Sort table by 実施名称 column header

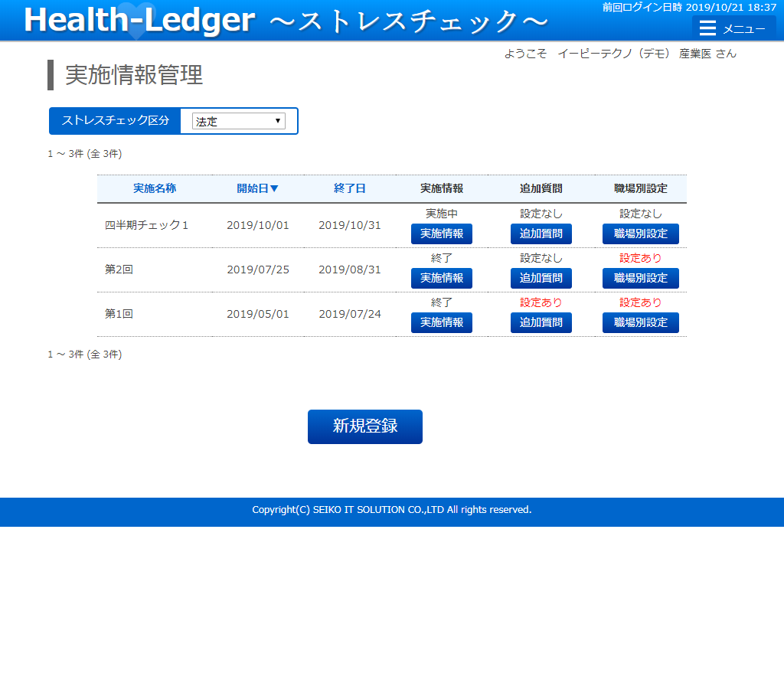click(x=155, y=188)
